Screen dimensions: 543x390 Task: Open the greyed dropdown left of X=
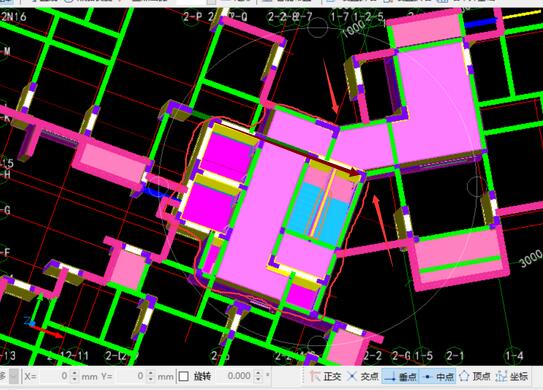[x=14, y=376]
